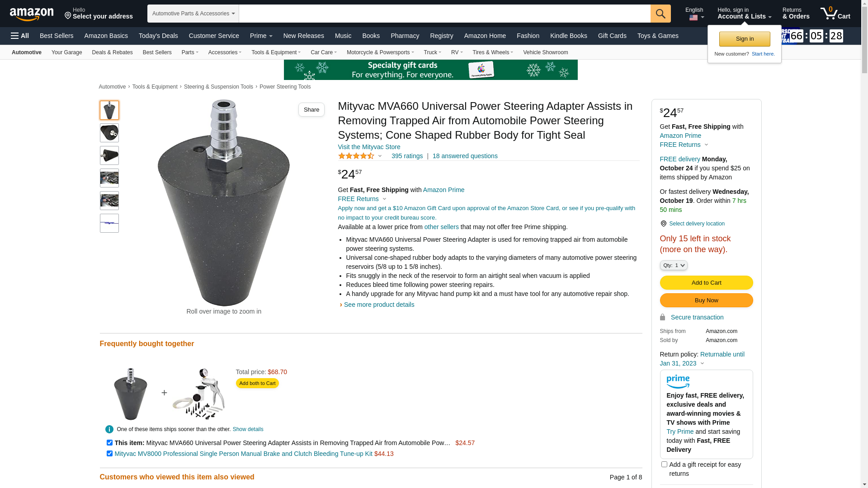
Task: Toggle the gift receipt checkbox
Action: click(x=664, y=464)
